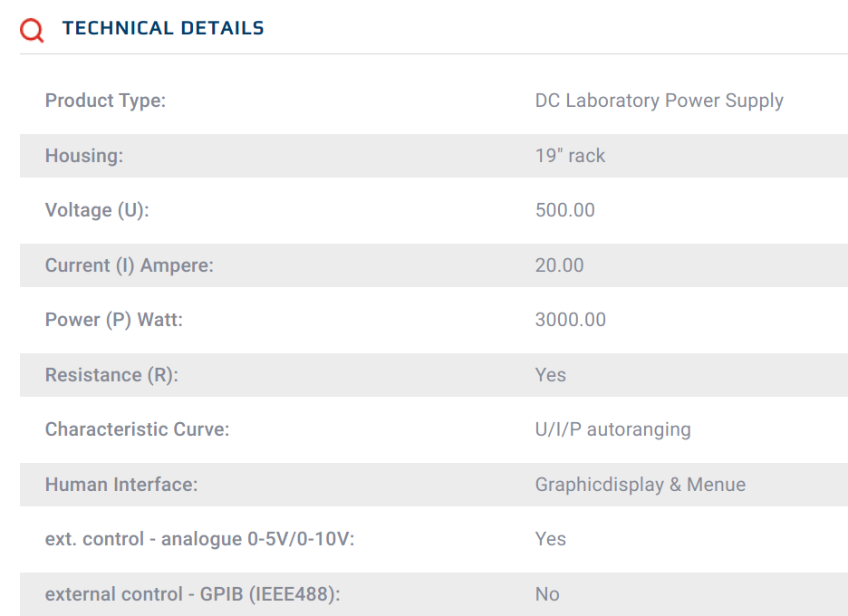Select the 500.00 voltage value
Viewport: 848px width, 616px height.
(x=565, y=210)
